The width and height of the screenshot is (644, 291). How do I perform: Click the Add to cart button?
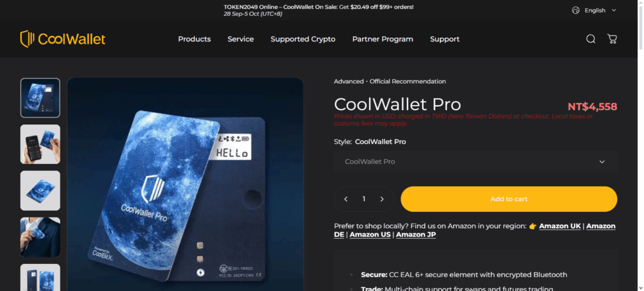click(509, 199)
